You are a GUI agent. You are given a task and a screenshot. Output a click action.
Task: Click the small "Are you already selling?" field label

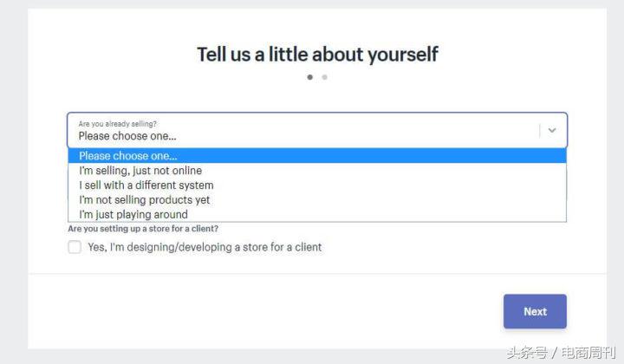(118, 124)
